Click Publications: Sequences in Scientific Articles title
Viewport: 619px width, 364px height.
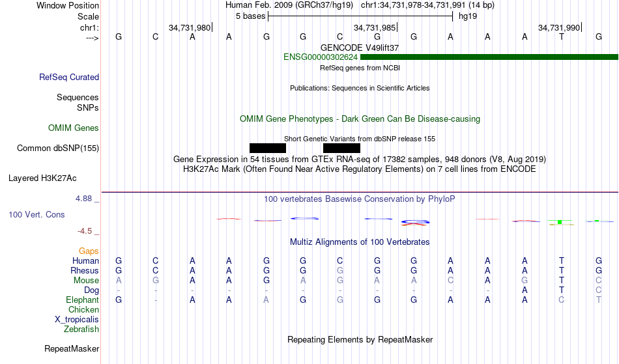click(360, 89)
